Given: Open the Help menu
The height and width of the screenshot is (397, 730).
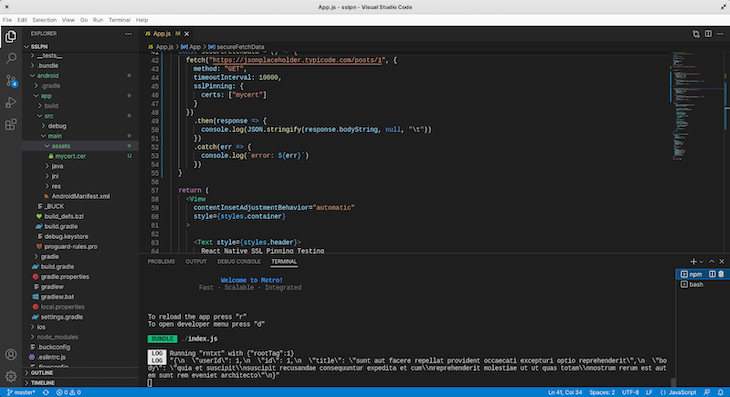Looking at the screenshot, I should (x=142, y=20).
